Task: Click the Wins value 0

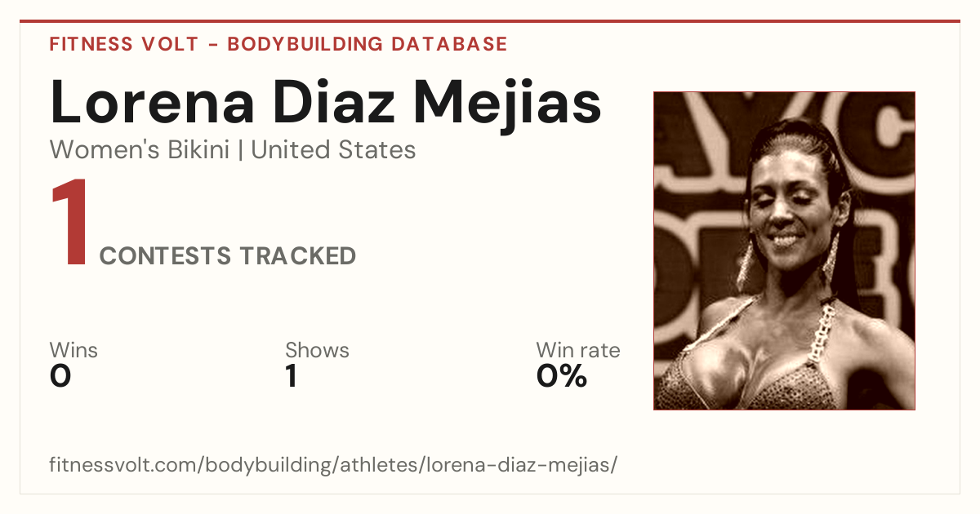Action: [x=60, y=376]
